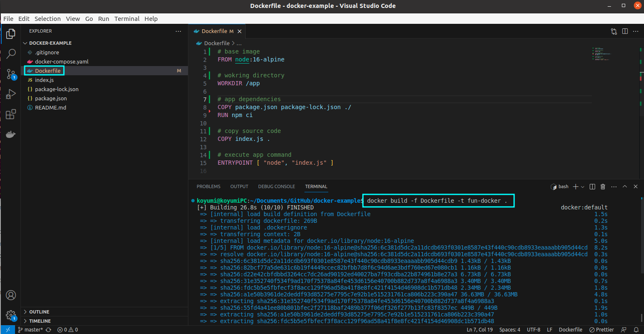
Task: Open the Docker view in activity bar
Action: point(11,135)
